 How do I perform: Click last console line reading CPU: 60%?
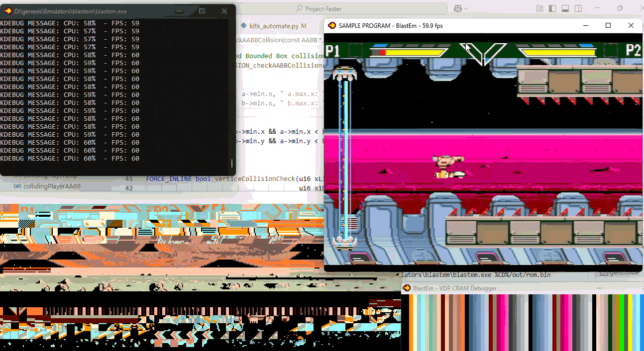point(70,159)
